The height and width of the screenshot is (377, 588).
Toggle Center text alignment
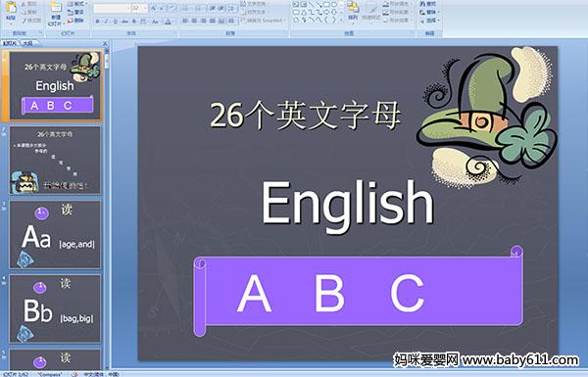[194, 21]
